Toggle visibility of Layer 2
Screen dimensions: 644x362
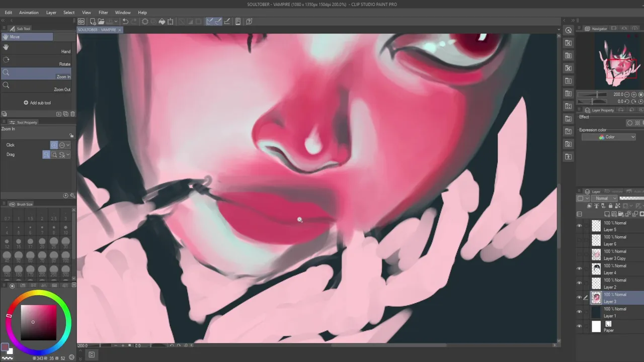(579, 284)
